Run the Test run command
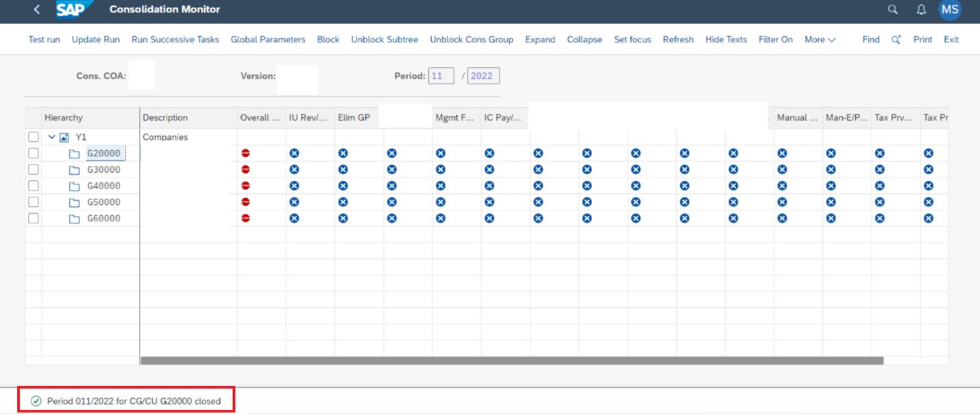The width and height of the screenshot is (980, 414). [x=44, y=40]
